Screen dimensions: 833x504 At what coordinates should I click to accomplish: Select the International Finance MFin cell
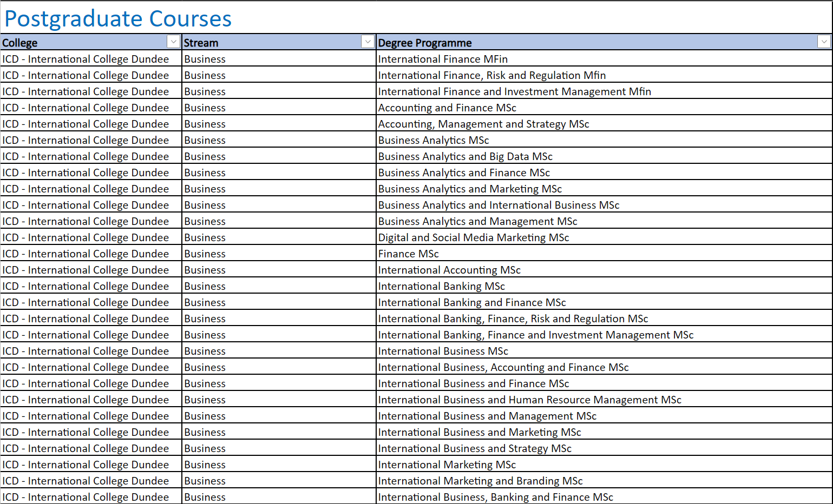[x=604, y=59]
